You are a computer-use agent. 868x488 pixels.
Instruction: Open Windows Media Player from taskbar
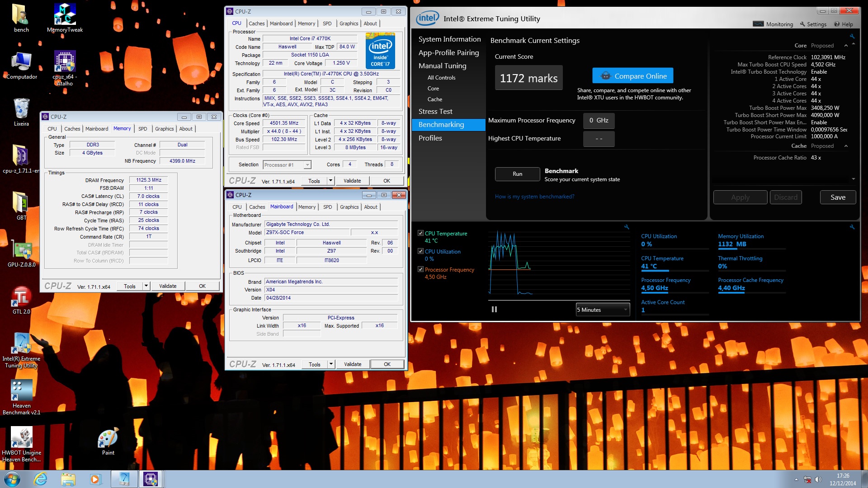pyautogui.click(x=95, y=479)
